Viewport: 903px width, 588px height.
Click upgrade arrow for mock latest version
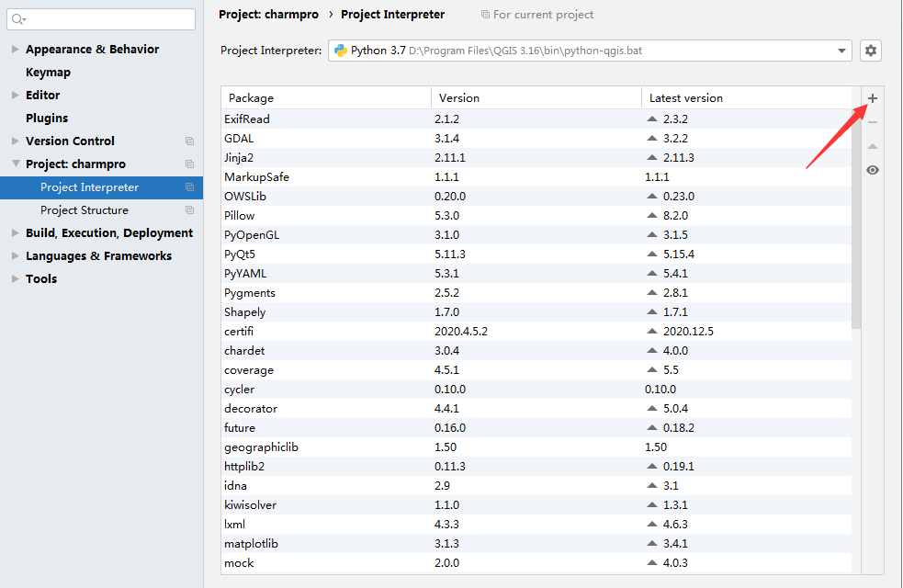[652, 562]
